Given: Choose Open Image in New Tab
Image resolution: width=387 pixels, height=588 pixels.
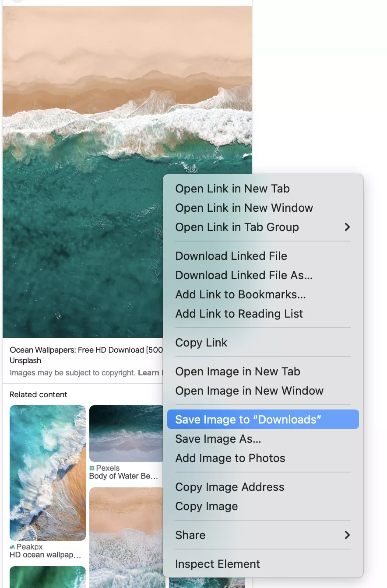Looking at the screenshot, I should [238, 371].
